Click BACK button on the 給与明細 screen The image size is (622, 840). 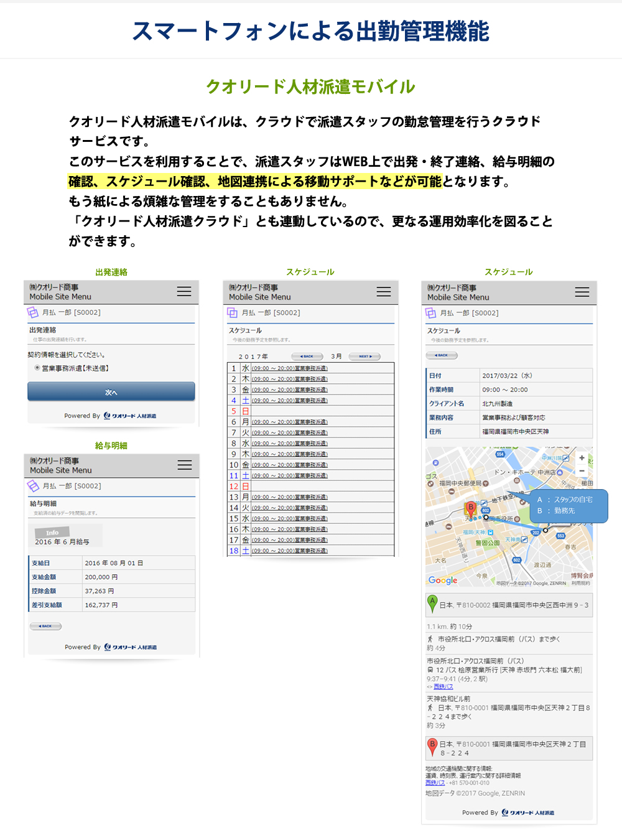coord(46,626)
